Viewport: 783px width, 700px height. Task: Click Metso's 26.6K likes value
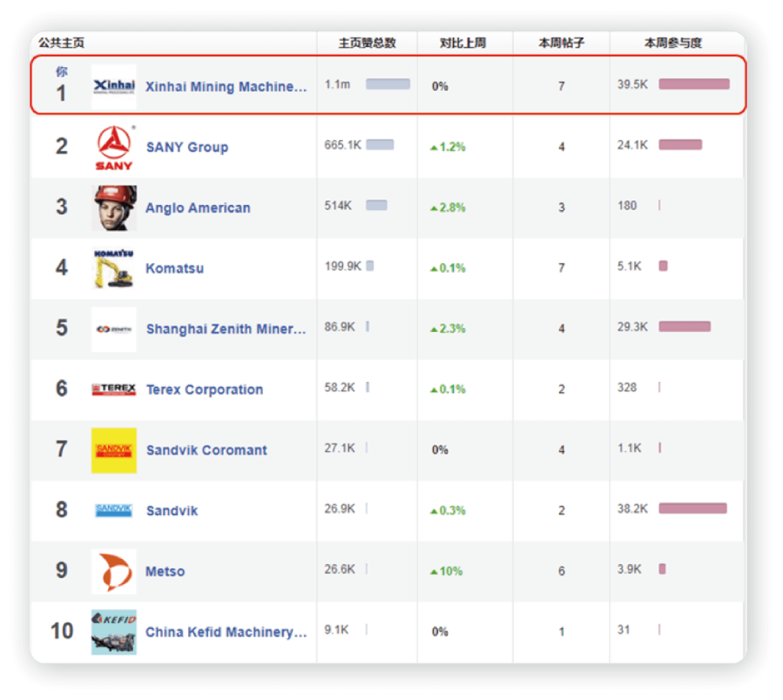[x=340, y=569]
